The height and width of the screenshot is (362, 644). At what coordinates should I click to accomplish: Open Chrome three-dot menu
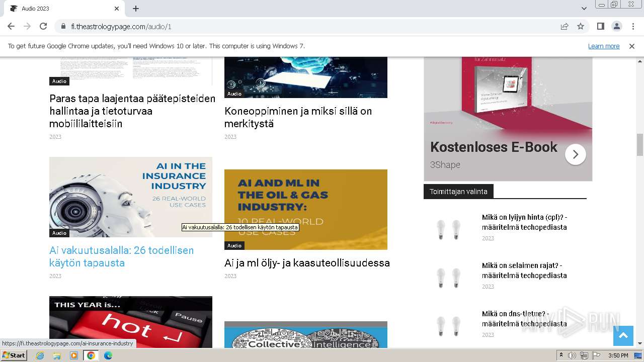pyautogui.click(x=632, y=26)
